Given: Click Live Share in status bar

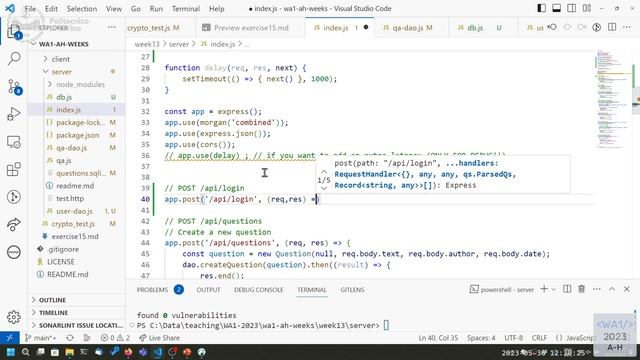Looking at the screenshot, I should click(x=159, y=338).
